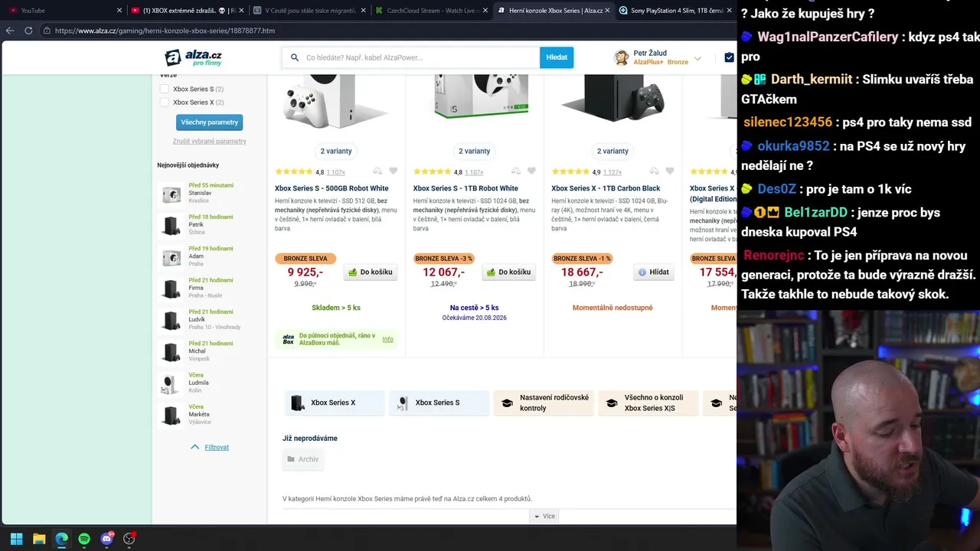Close the Herní konzole Xbox Series tab
The height and width of the screenshot is (551, 980).
(608, 11)
